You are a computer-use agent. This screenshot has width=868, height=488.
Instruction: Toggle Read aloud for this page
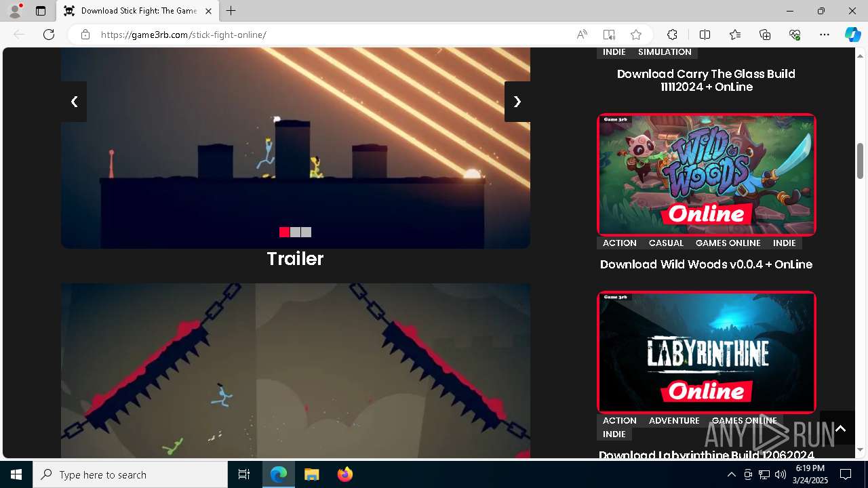coord(582,35)
